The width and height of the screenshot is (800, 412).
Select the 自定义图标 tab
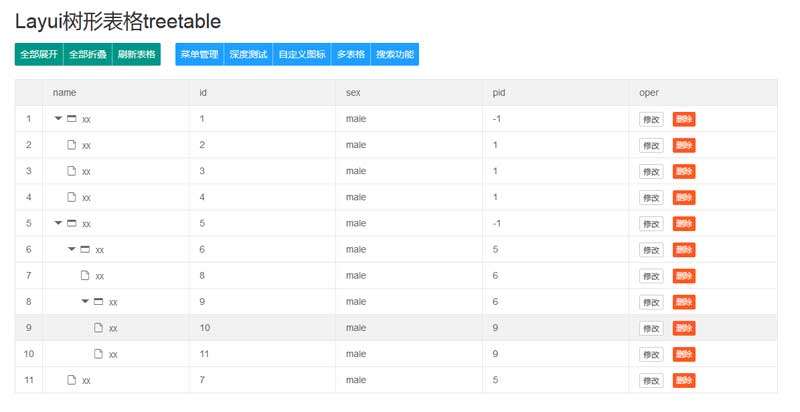[301, 55]
